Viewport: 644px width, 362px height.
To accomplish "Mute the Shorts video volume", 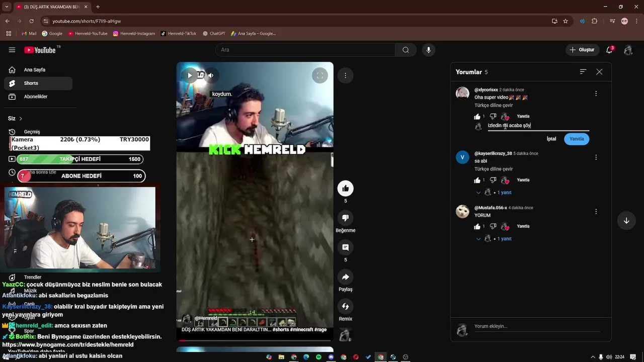I will pyautogui.click(x=211, y=75).
